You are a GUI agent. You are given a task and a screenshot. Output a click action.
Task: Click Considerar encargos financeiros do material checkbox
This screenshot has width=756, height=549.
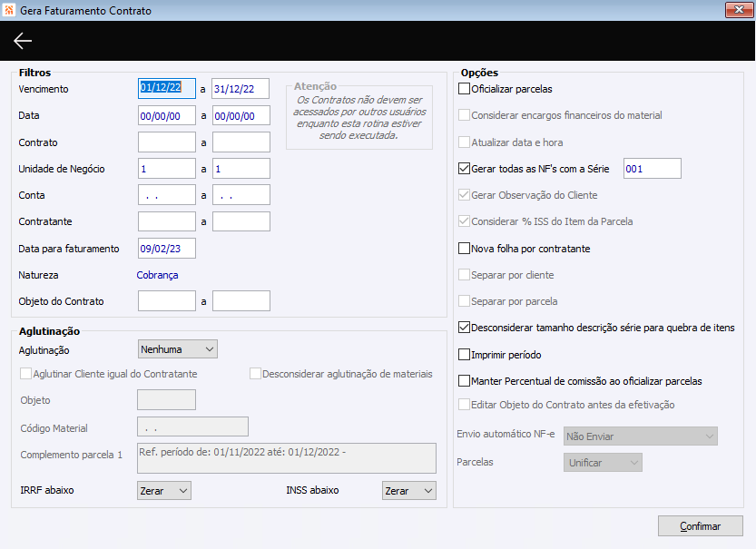pyautogui.click(x=464, y=115)
